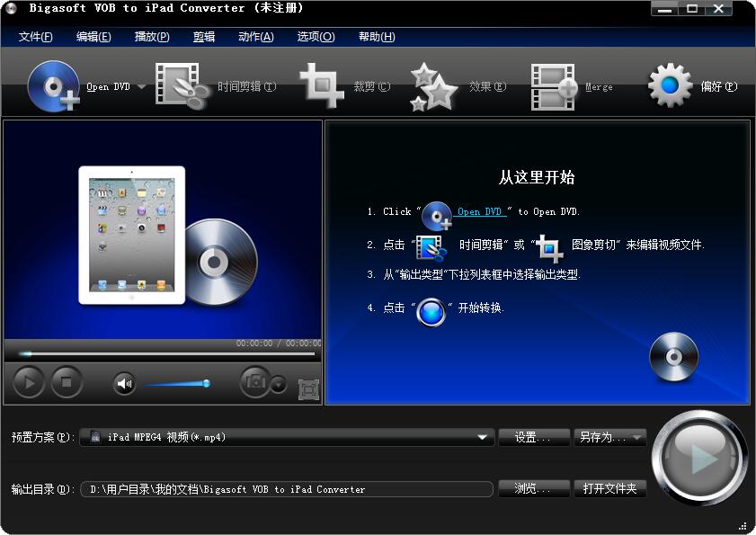Click the stop button under preview

(x=67, y=382)
